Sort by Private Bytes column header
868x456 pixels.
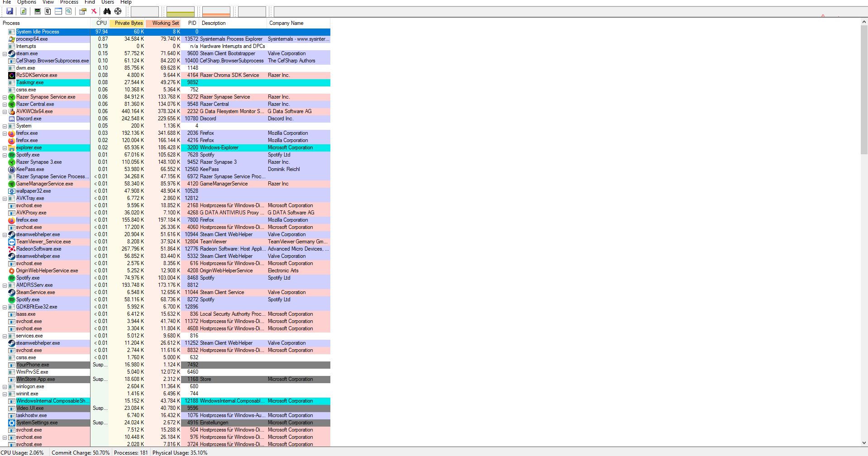point(127,23)
